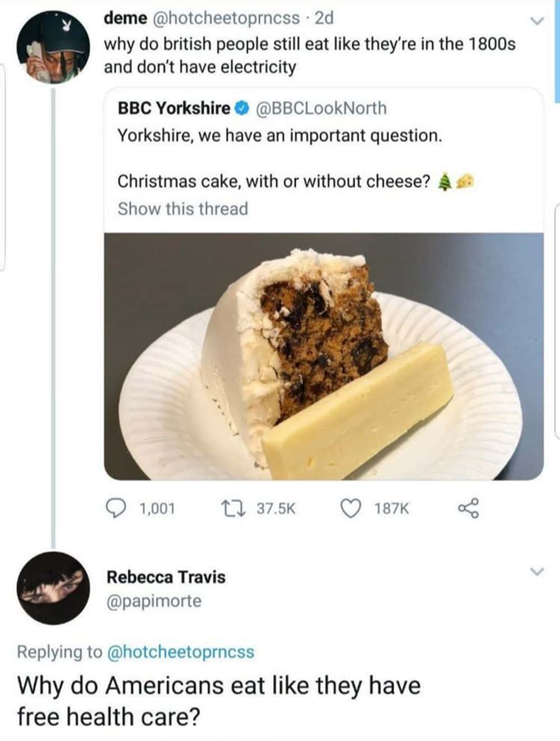Like the tweet with heart icon
560x741 pixels.
[x=351, y=508]
